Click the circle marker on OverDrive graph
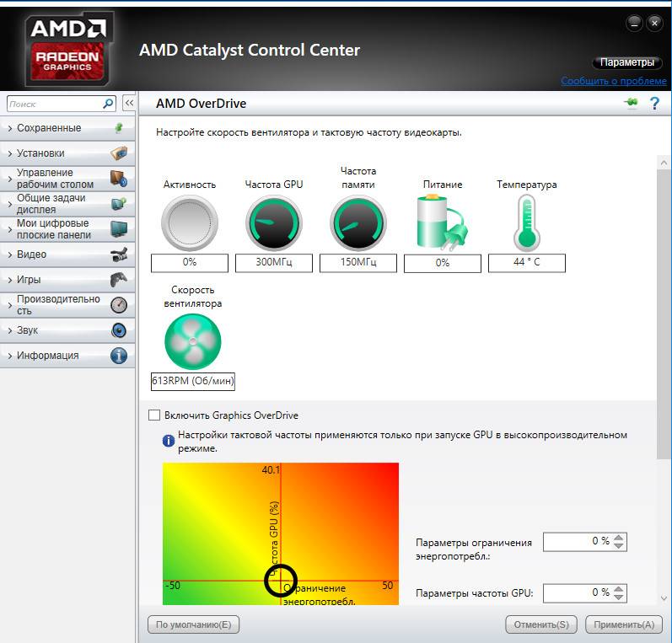This screenshot has height=643, width=672. 281,581
